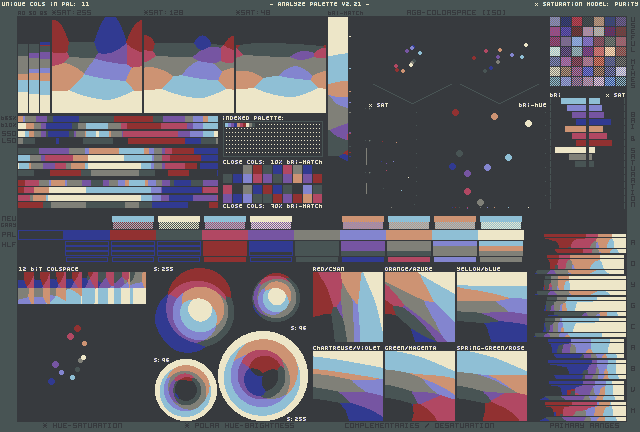Click the 'SATURATION MODEL: PURITY' label

pos(587,4)
